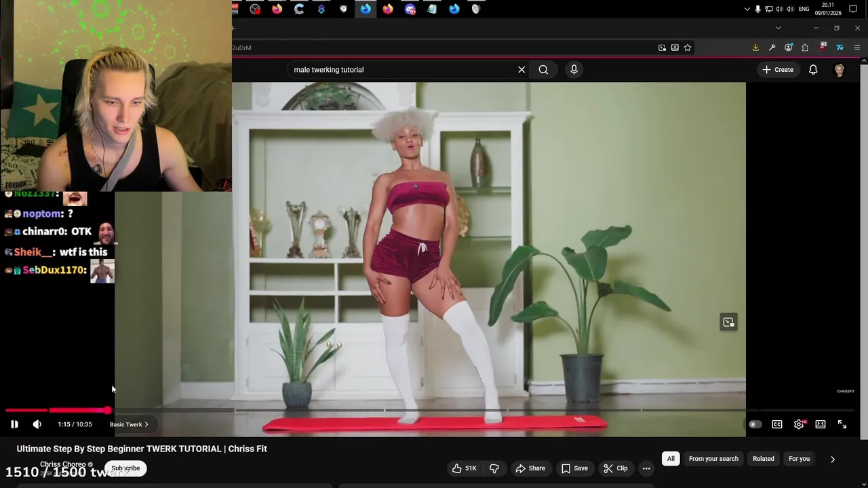Open the ENG language indicator
Viewport: 868px width, 488px height.
coord(804,9)
